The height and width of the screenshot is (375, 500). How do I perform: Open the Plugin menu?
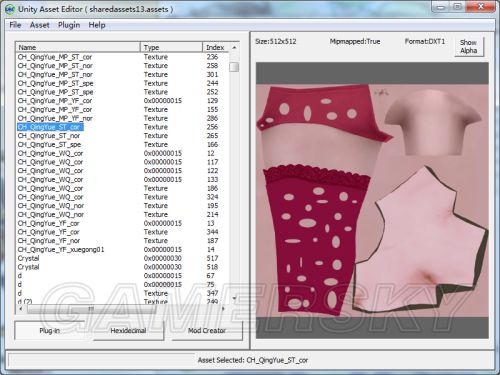pos(69,25)
